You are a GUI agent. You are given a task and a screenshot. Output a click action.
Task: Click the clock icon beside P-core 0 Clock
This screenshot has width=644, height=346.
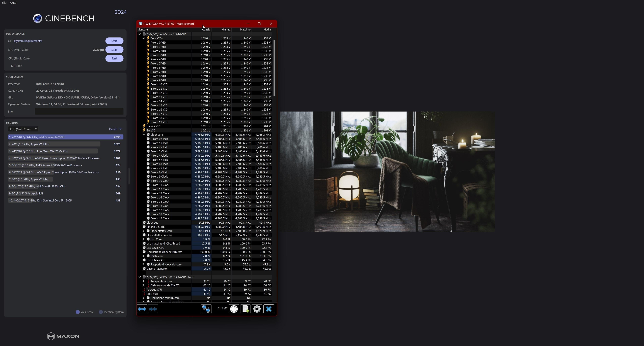148,139
